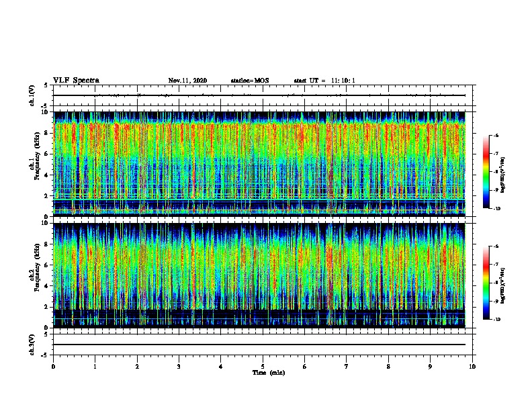
Task: Click the ch.2 colorbar "-10" label
Action: tap(496, 320)
